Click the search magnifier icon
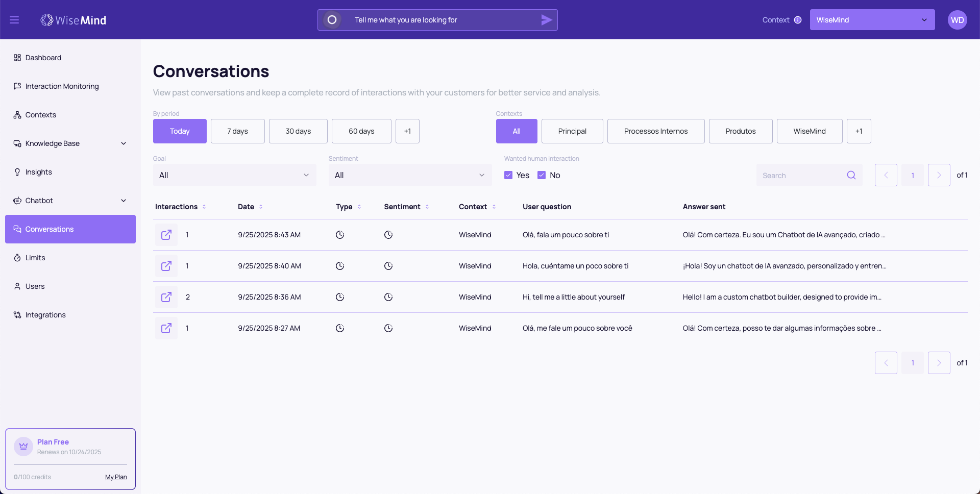 pyautogui.click(x=851, y=175)
